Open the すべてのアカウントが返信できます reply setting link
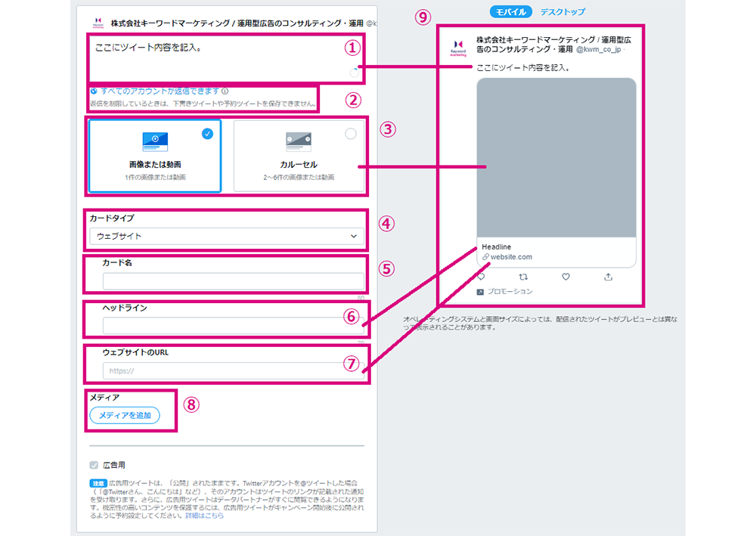 pyautogui.click(x=160, y=91)
